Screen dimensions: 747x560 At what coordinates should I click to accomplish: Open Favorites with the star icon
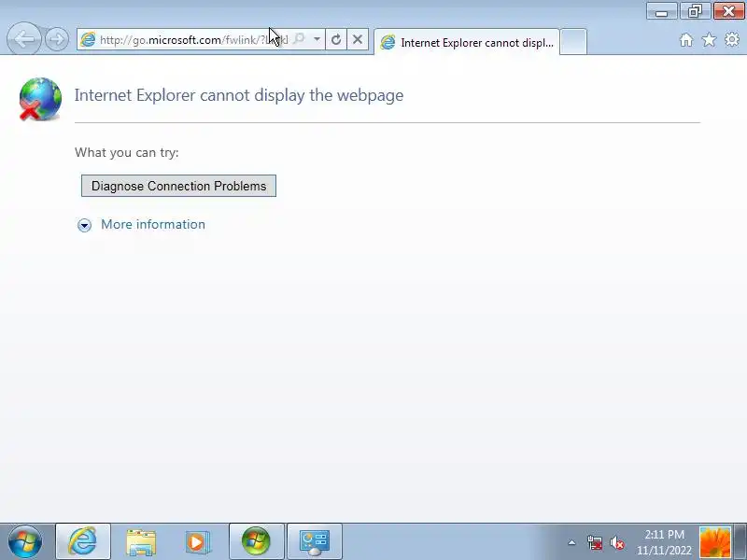(709, 39)
